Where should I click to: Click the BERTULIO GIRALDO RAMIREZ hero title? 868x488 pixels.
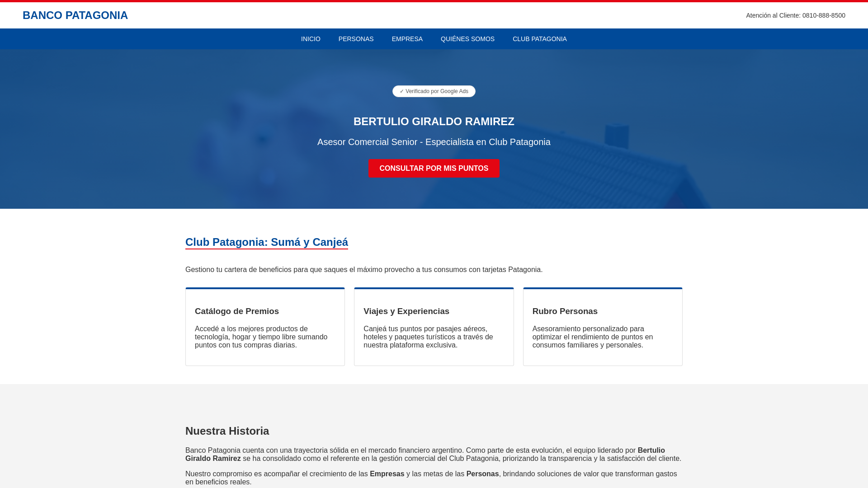pos(434,122)
